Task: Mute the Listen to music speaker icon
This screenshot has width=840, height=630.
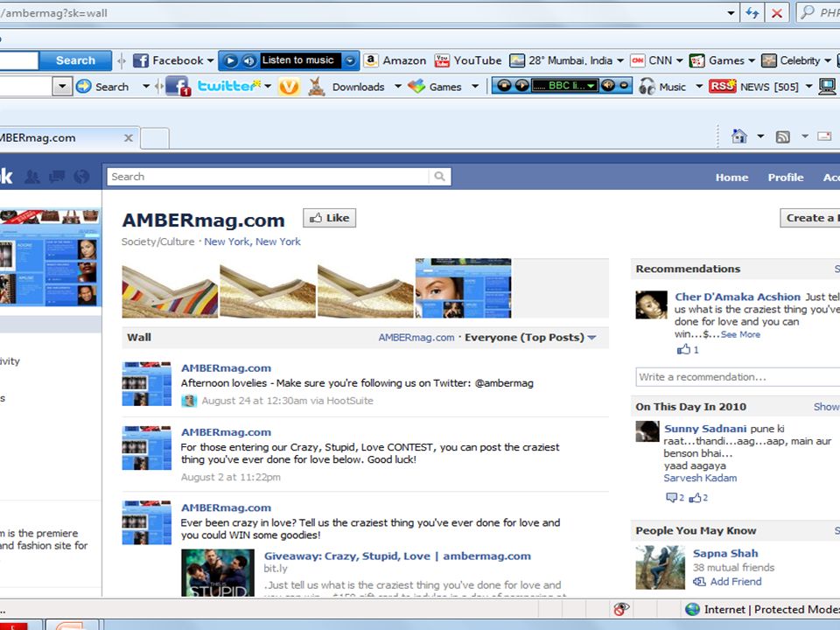Action: 248,60
